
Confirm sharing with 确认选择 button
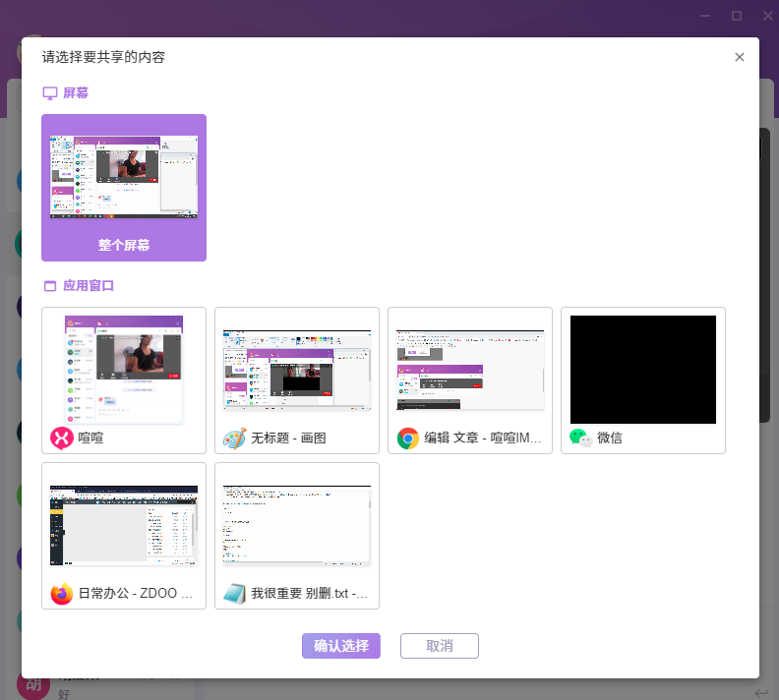[341, 646]
